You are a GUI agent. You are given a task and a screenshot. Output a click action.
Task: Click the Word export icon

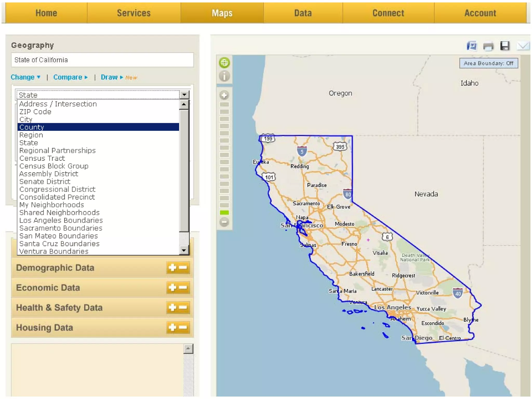pyautogui.click(x=471, y=46)
